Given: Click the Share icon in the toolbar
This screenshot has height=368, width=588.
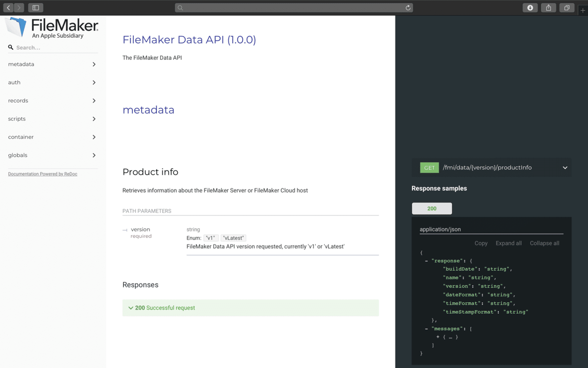Looking at the screenshot, I should 548,7.
